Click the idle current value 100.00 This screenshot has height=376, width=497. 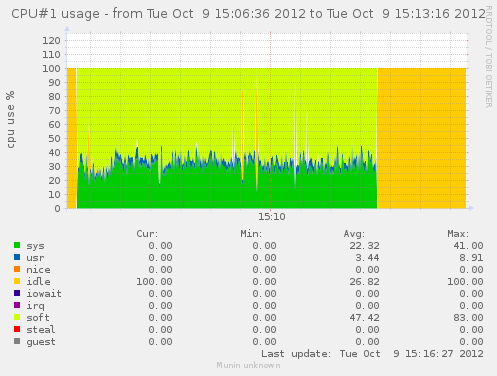pyautogui.click(x=154, y=282)
